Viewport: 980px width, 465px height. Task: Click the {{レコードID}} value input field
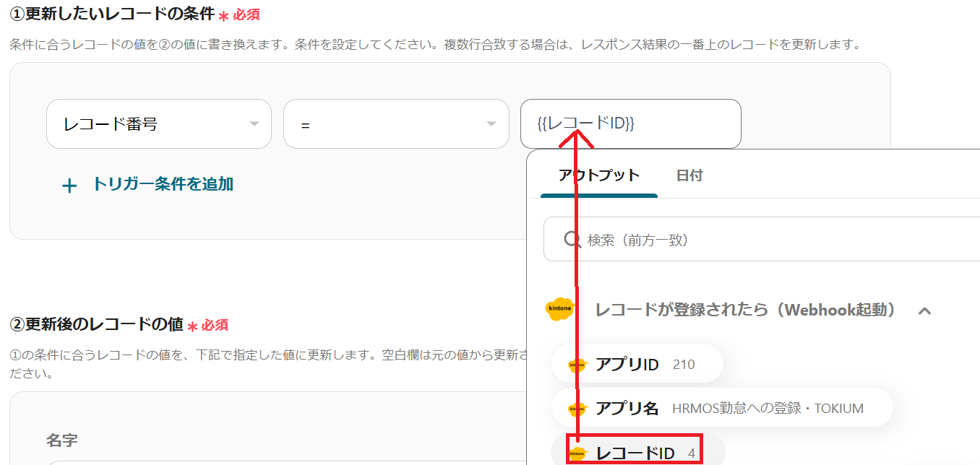(x=631, y=123)
